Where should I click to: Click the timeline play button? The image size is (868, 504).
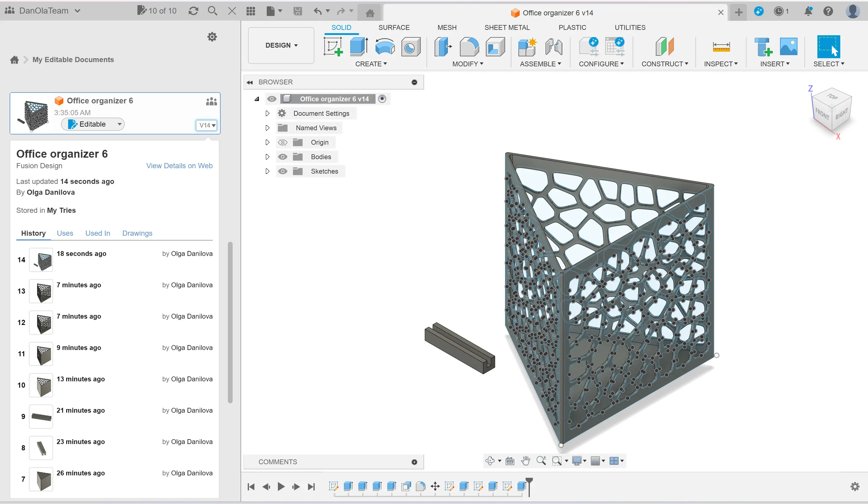(x=281, y=487)
